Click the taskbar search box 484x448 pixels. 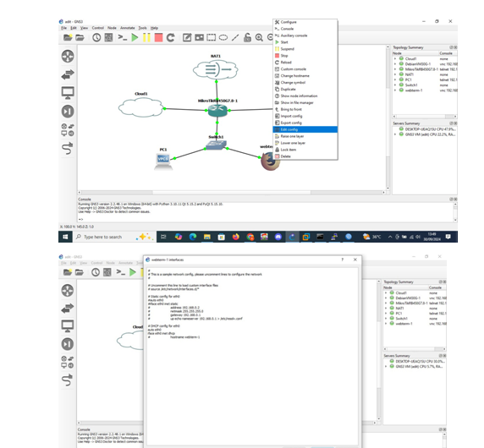pyautogui.click(x=114, y=237)
